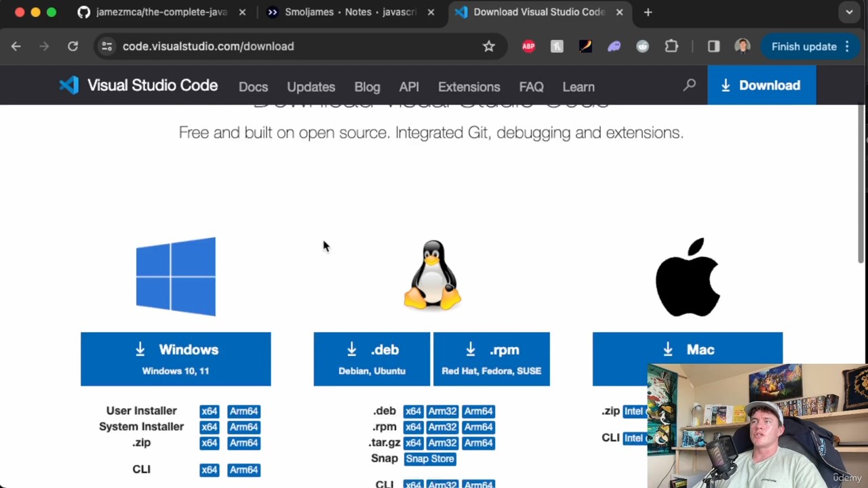Bookmark this page with star icon
Image resolution: width=868 pixels, height=488 pixels.
point(489,46)
